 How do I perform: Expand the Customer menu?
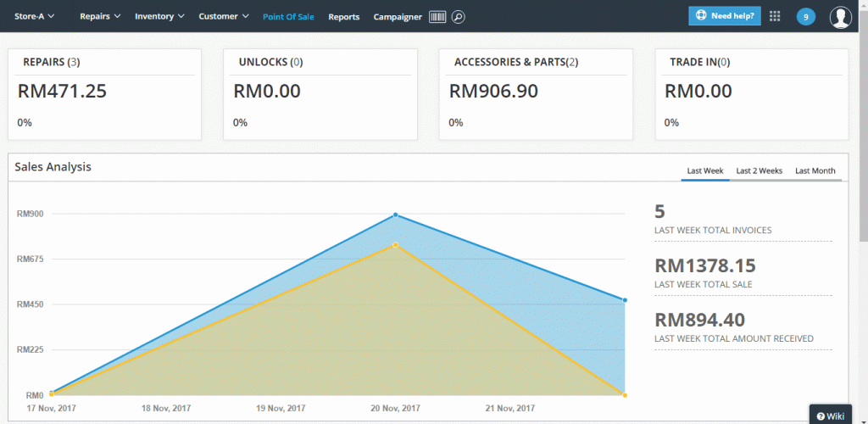tap(224, 16)
